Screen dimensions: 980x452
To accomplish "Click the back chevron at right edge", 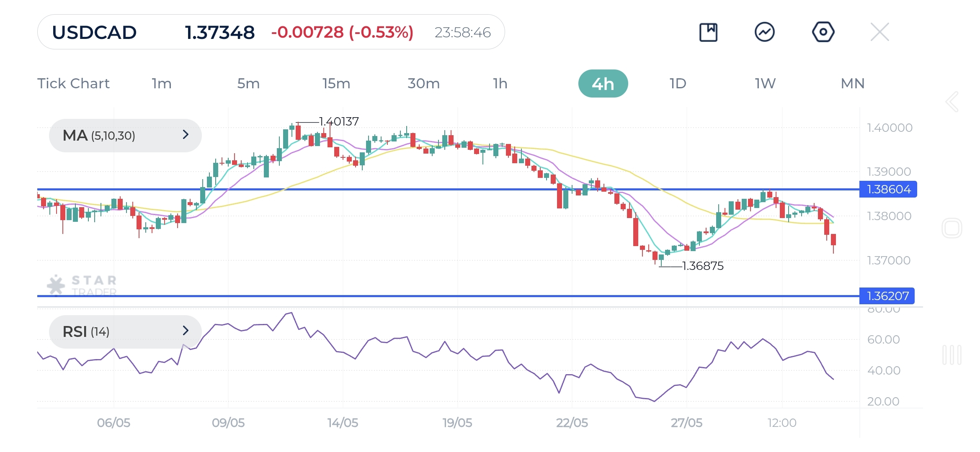I will [x=952, y=102].
